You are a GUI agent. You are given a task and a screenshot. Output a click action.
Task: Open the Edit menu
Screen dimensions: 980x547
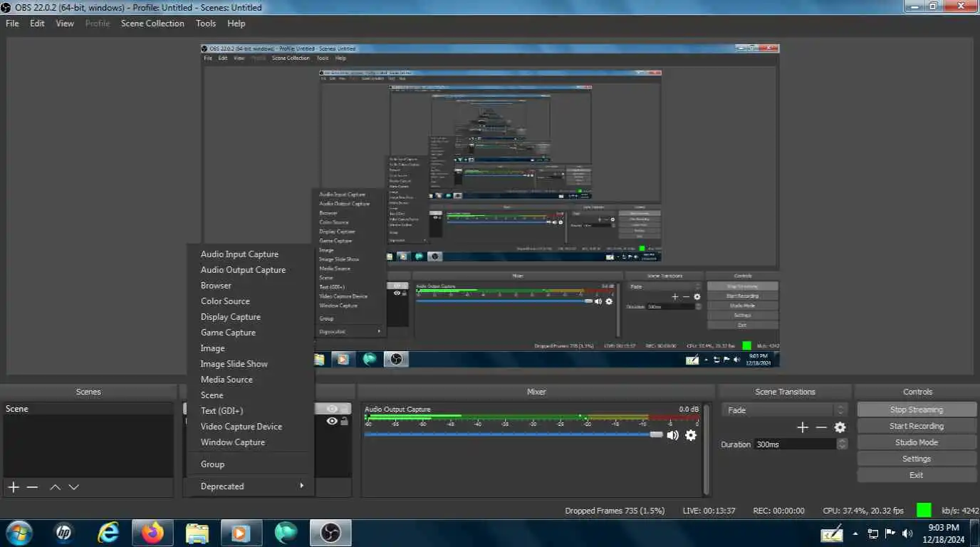point(37,24)
